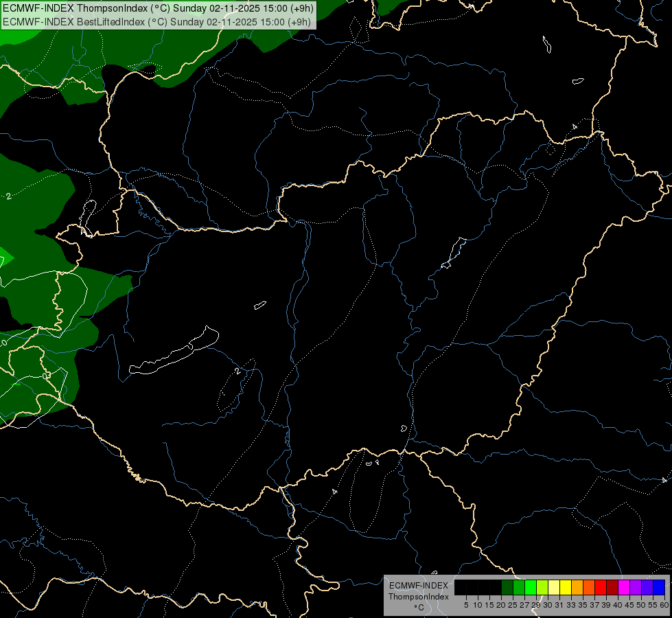Pick the pure yellow 31–33 legend swatch
Viewport: 672px width, 618px height.
point(566,587)
